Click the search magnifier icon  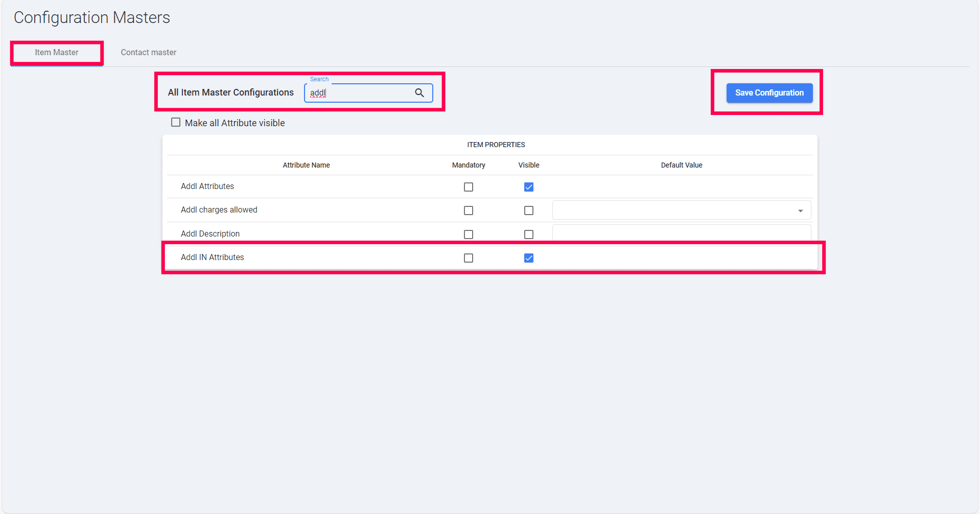tap(419, 93)
